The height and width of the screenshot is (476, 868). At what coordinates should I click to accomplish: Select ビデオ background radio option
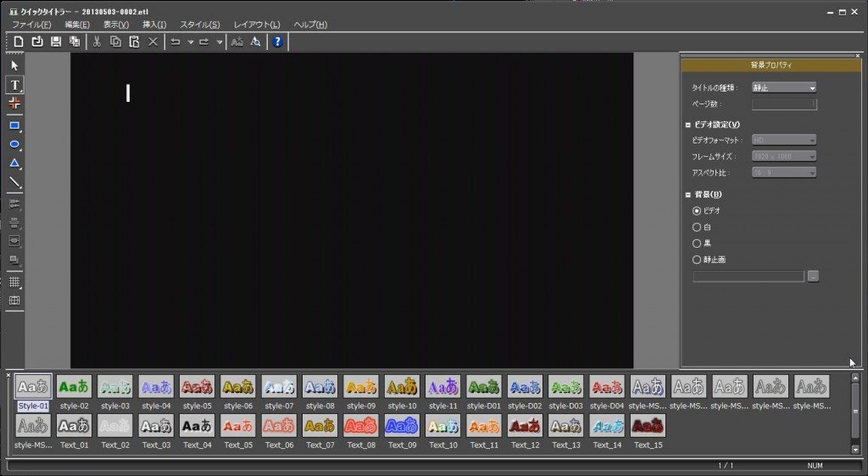tap(697, 210)
